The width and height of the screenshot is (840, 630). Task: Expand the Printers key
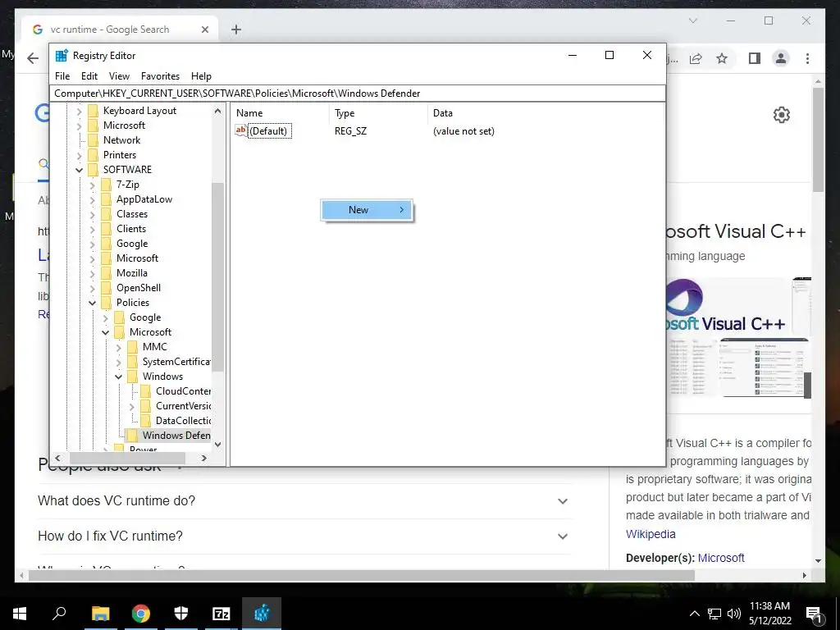point(80,155)
